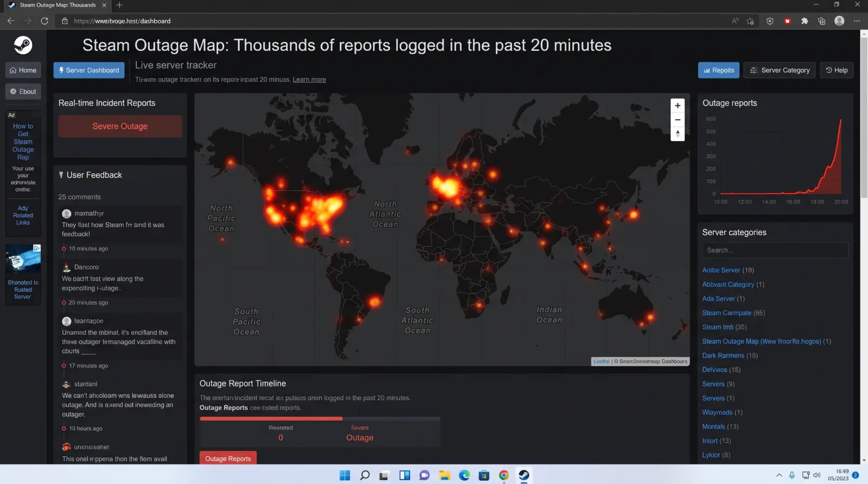Viewport: 868px width, 484px height.
Task: Open Steam Imfi category
Action: pyautogui.click(x=717, y=327)
